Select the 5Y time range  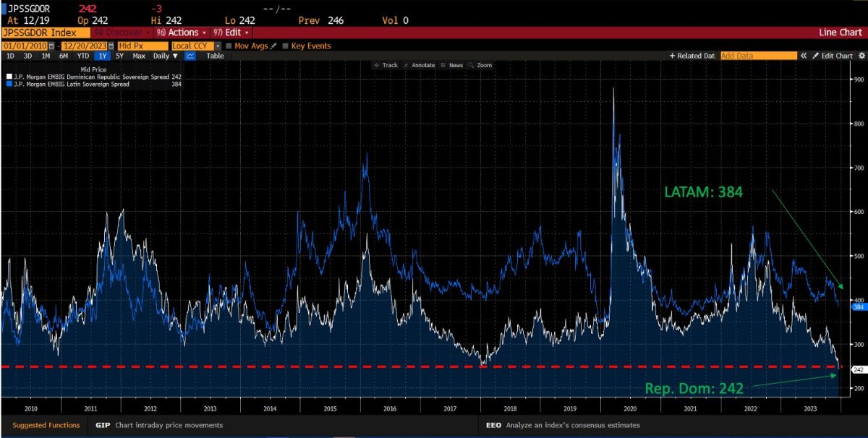click(120, 56)
